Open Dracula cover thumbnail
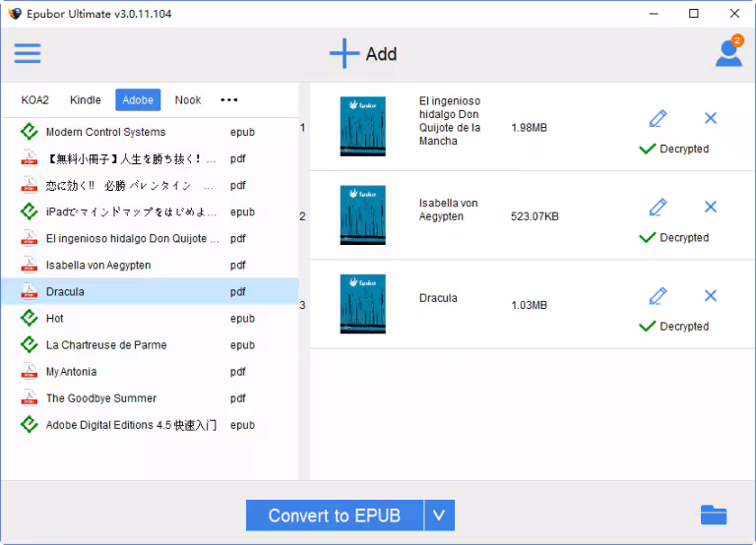 click(362, 304)
